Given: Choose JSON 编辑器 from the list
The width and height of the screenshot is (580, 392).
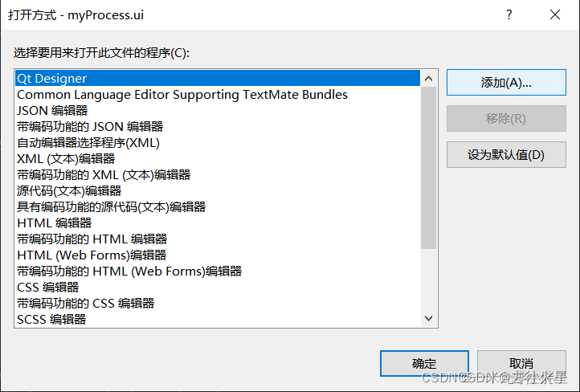Looking at the screenshot, I should click(x=218, y=111).
